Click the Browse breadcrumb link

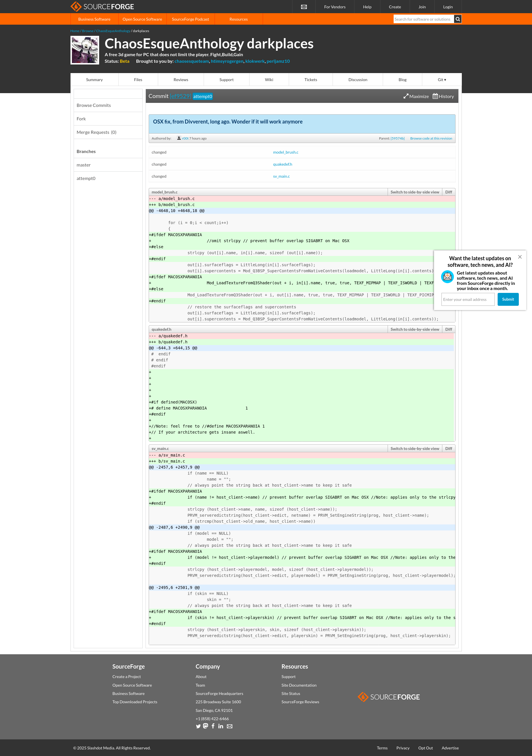tap(88, 31)
